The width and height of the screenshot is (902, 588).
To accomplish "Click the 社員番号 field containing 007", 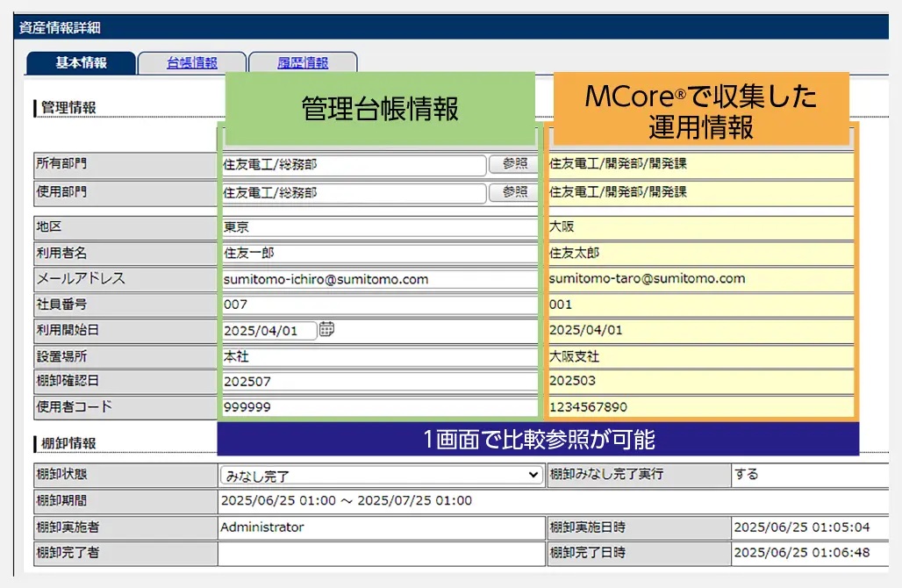I will tap(380, 305).
